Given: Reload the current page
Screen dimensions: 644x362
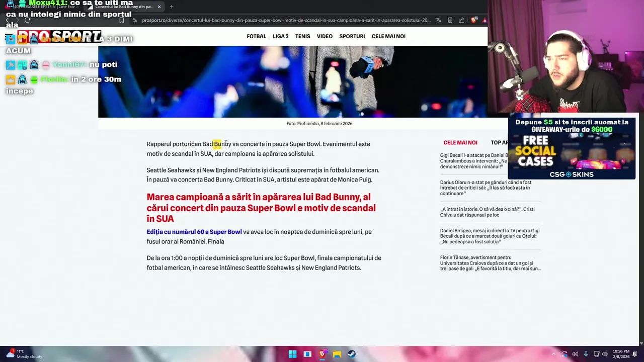Looking at the screenshot, I should tap(27, 20).
